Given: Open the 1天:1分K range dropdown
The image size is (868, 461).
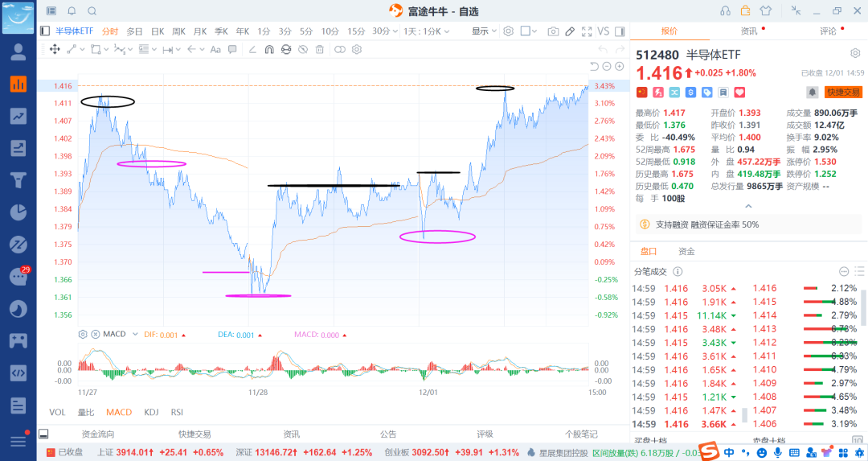Looking at the screenshot, I should (x=426, y=31).
